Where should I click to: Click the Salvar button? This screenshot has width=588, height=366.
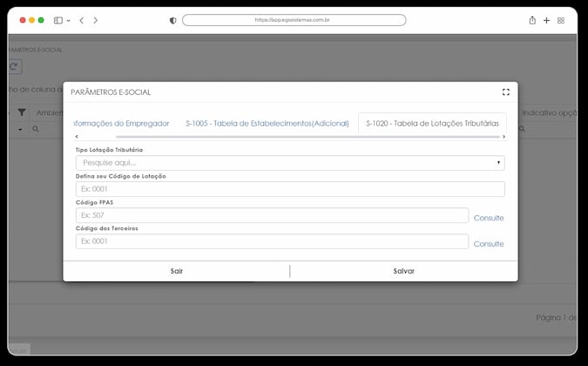pos(404,271)
